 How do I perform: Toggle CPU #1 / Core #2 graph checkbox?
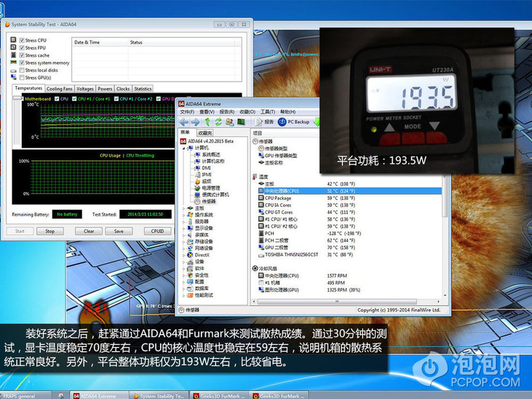point(117,99)
